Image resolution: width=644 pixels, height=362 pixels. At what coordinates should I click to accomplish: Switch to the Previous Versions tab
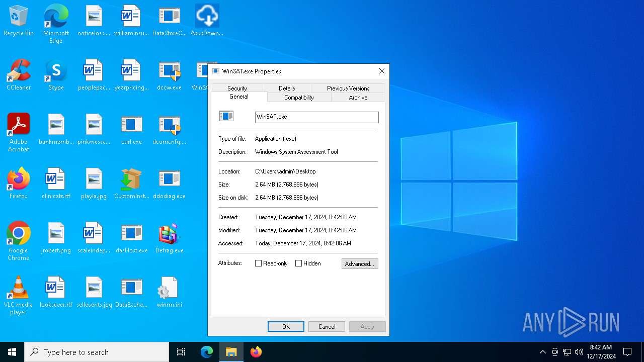pos(348,88)
